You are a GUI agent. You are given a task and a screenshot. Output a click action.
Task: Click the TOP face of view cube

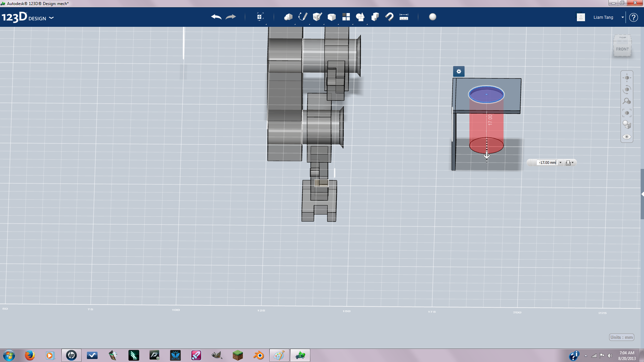click(623, 38)
